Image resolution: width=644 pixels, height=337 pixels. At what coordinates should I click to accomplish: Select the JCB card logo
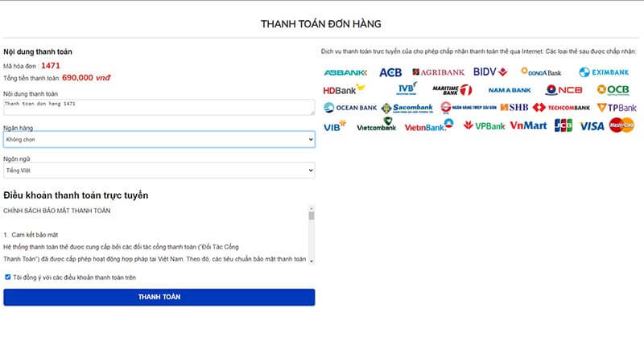pyautogui.click(x=563, y=125)
